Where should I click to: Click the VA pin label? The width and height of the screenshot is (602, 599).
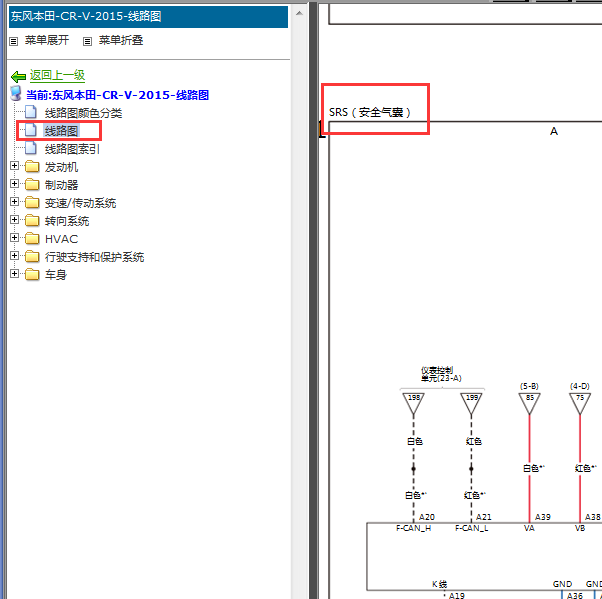pyautogui.click(x=529, y=528)
